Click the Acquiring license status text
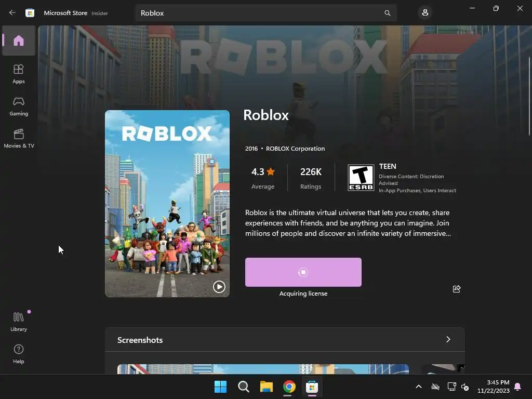The image size is (532, 399). pyautogui.click(x=303, y=294)
